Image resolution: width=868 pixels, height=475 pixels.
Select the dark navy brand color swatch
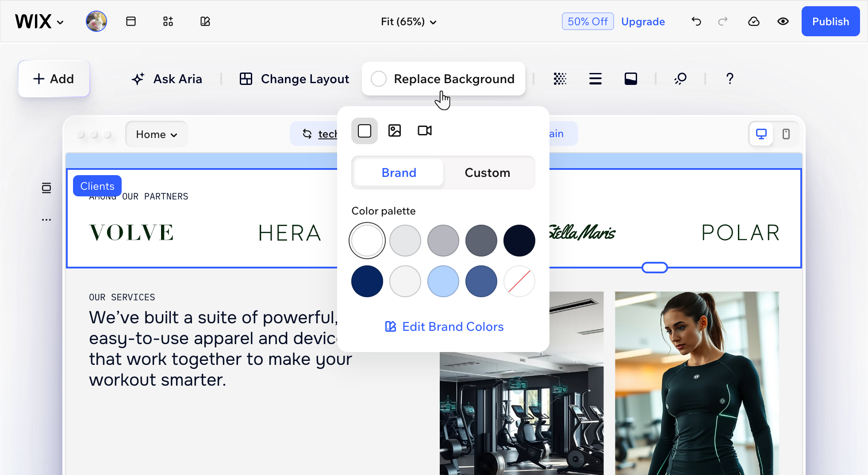pos(519,240)
